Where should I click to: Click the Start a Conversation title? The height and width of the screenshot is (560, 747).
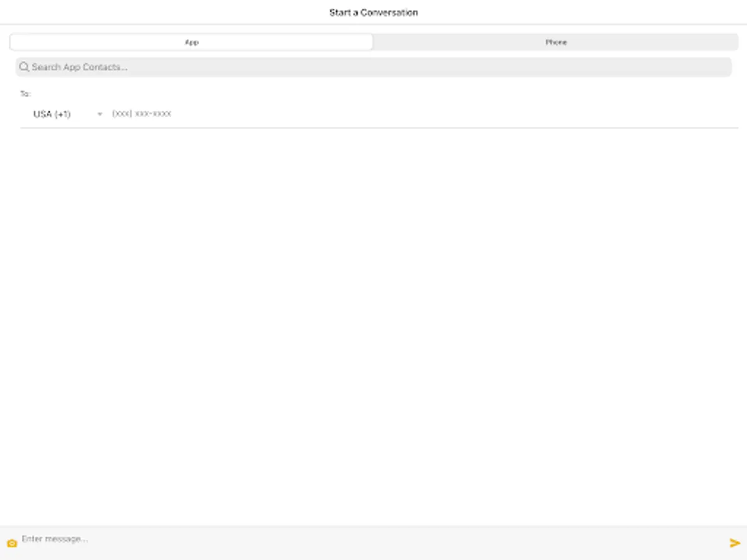[x=374, y=12]
